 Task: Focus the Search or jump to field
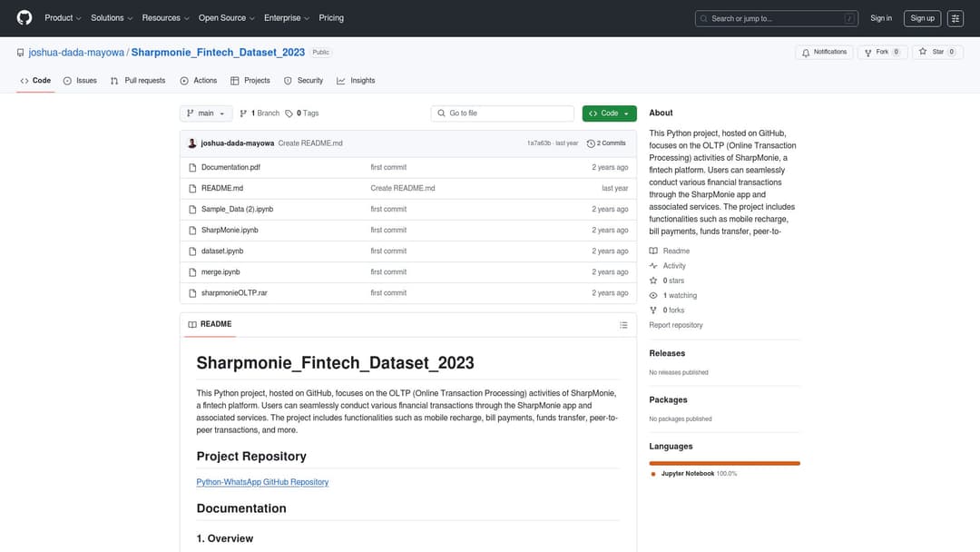click(x=776, y=19)
